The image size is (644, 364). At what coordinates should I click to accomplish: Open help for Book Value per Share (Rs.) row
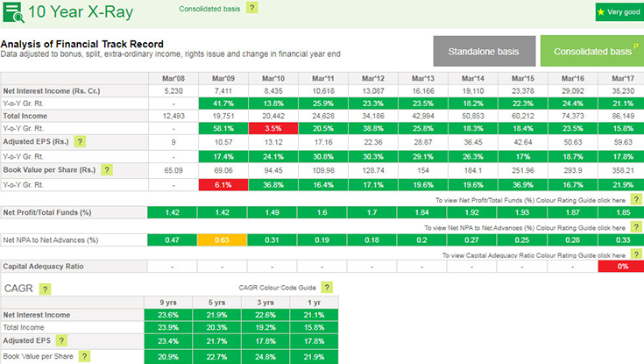point(107,170)
